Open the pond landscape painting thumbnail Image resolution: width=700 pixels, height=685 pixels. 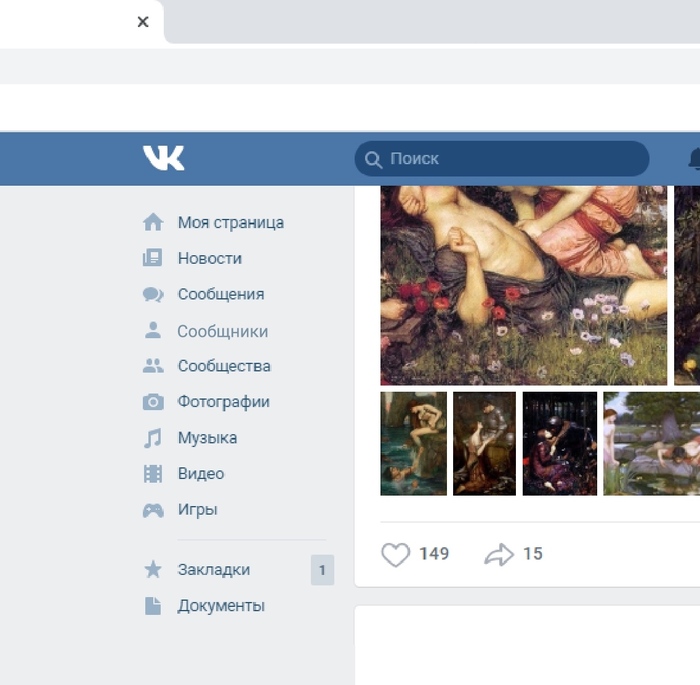(x=651, y=444)
